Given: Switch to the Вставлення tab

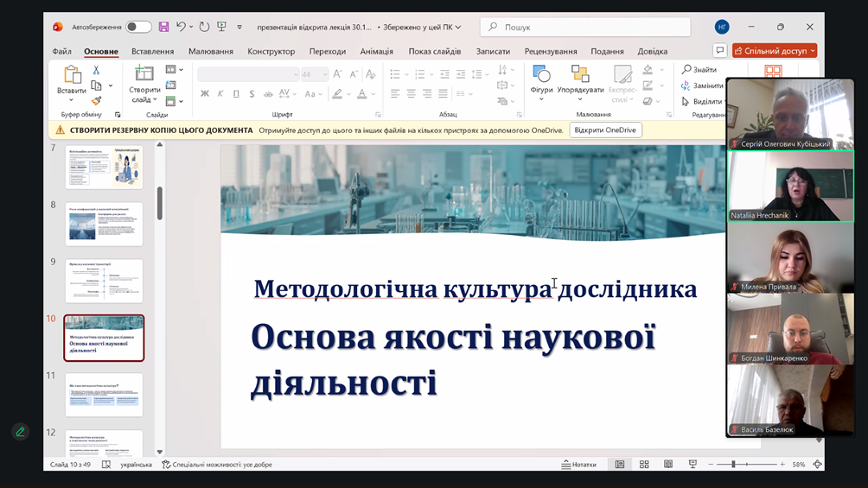Looking at the screenshot, I should coord(152,52).
